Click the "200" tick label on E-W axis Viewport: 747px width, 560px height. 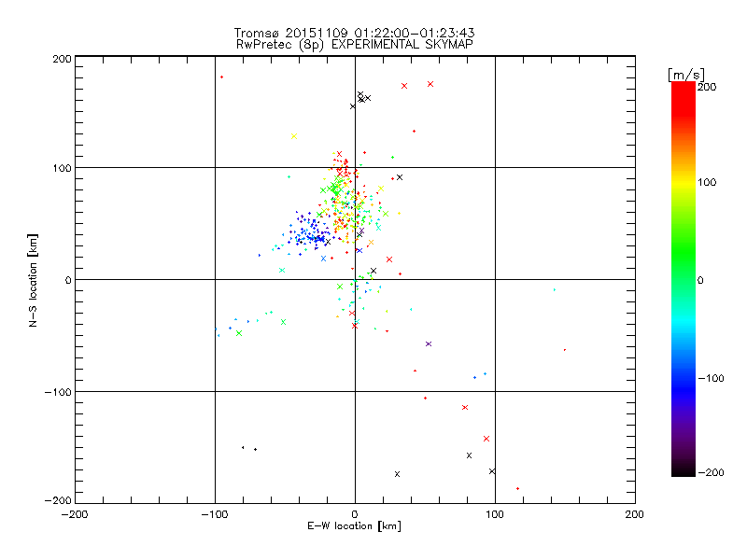635,514
